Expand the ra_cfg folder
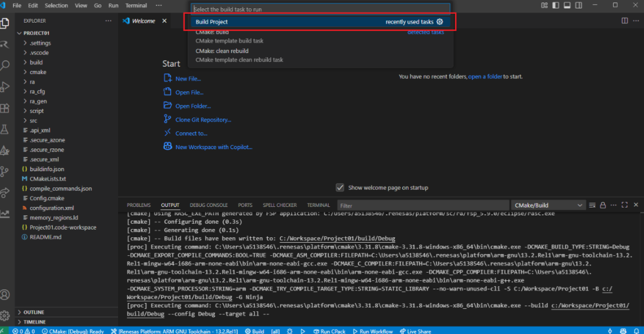644x334 pixels. click(x=37, y=91)
